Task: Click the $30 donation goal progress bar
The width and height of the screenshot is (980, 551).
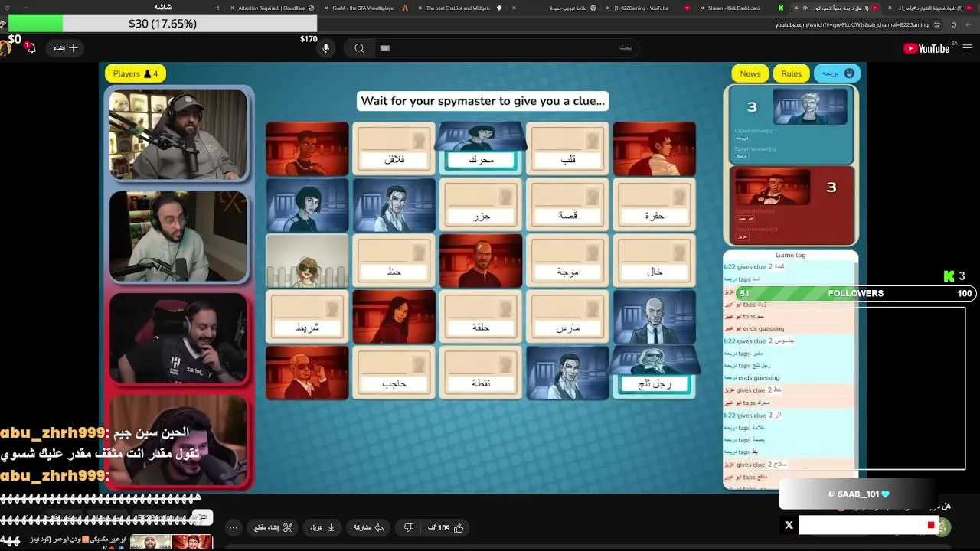Action: [162, 24]
